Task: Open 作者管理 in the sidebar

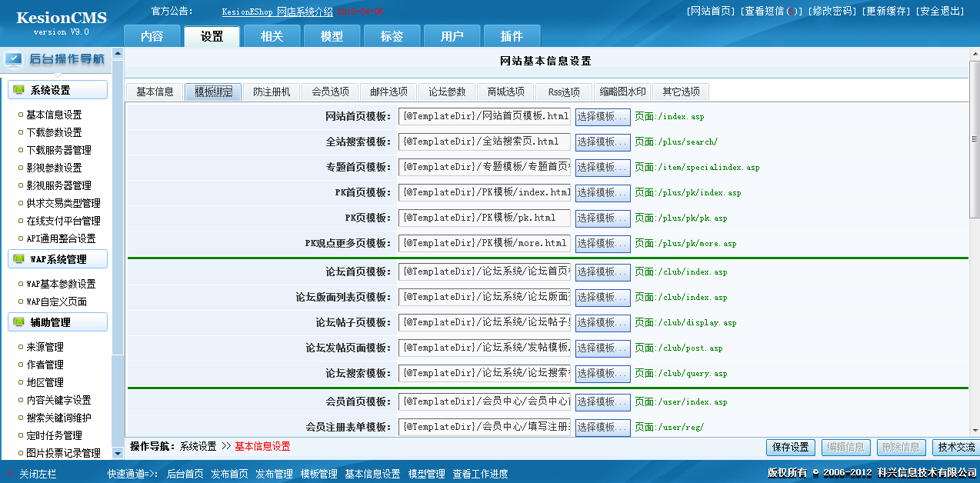Action: (45, 365)
